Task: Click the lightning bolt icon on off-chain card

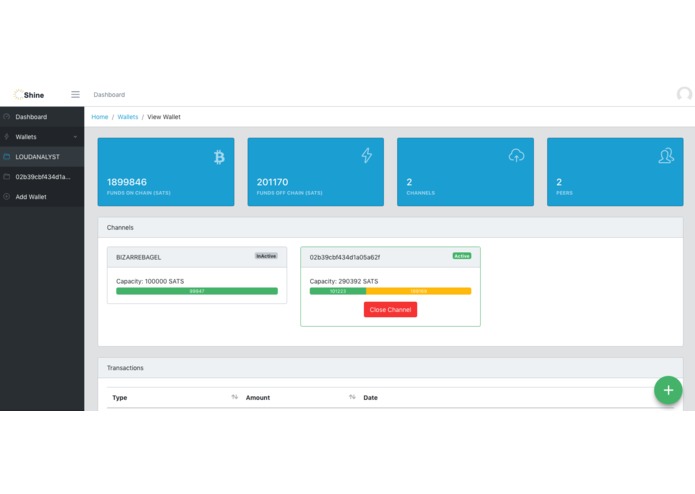Action: tap(367, 156)
